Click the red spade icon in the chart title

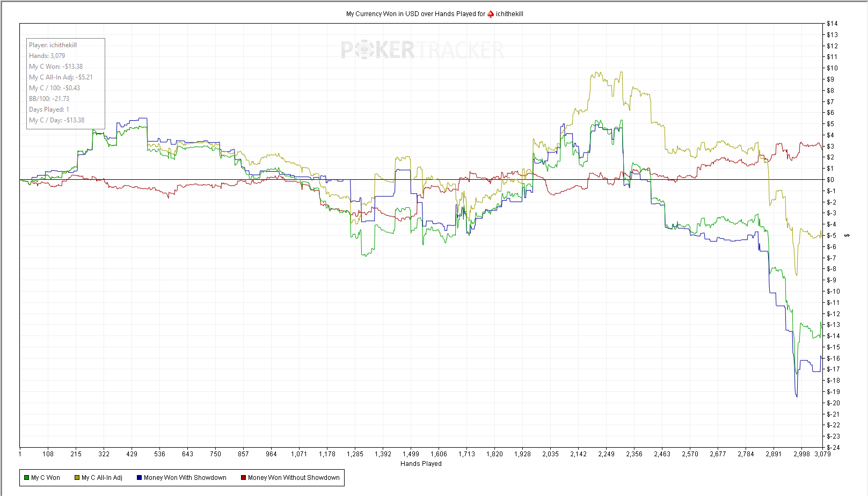pyautogui.click(x=491, y=14)
